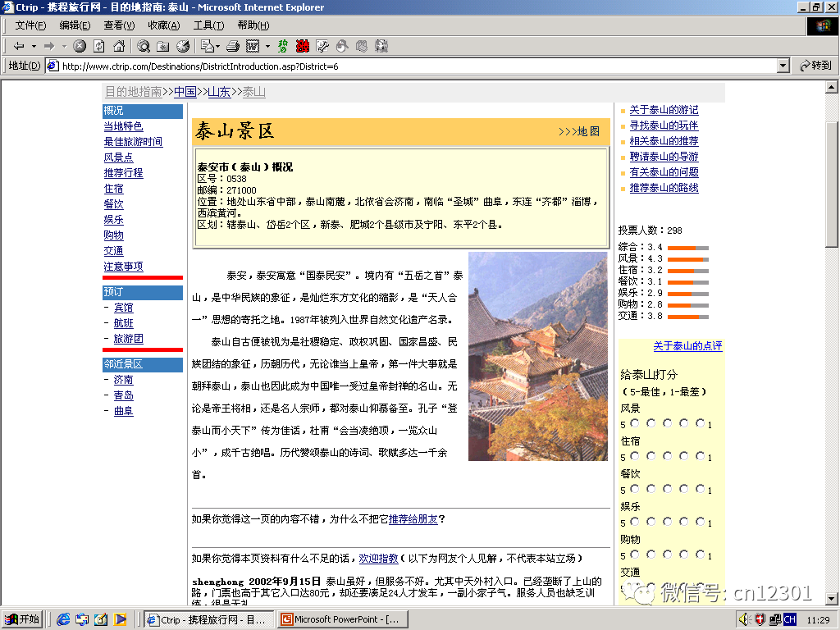Select rating 1 for 购物
Image resolution: width=840 pixels, height=630 pixels.
tap(701, 554)
